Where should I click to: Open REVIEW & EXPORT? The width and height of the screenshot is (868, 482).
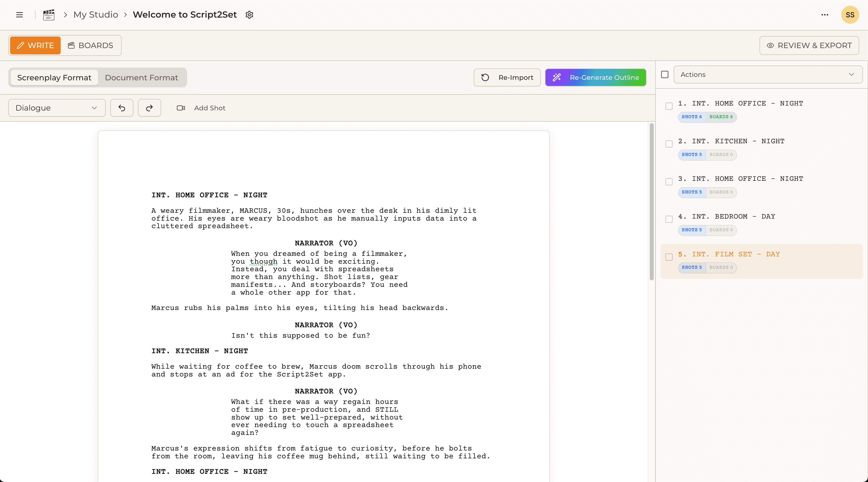[809, 46]
